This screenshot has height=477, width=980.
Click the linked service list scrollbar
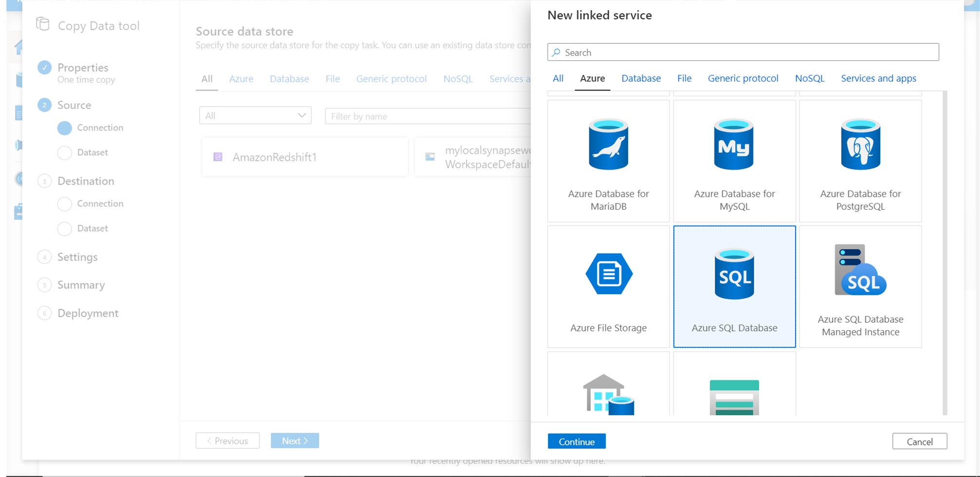[x=945, y=253]
